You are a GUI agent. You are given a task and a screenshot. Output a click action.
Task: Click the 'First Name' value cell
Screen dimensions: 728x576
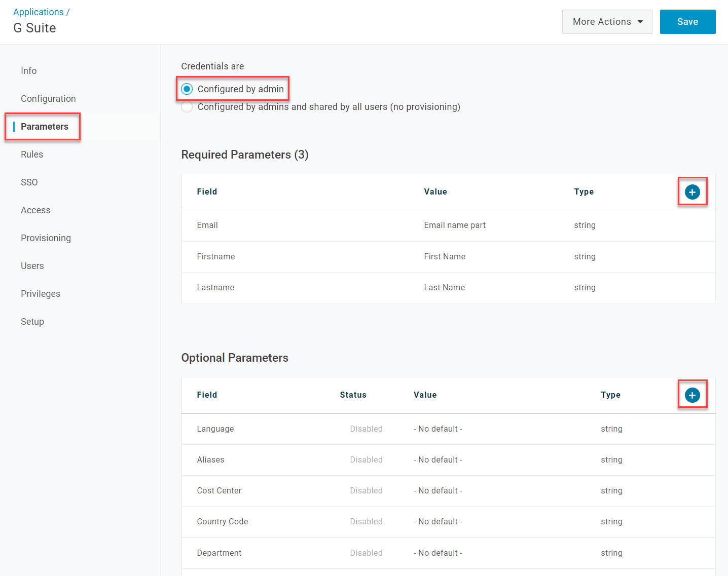point(445,257)
